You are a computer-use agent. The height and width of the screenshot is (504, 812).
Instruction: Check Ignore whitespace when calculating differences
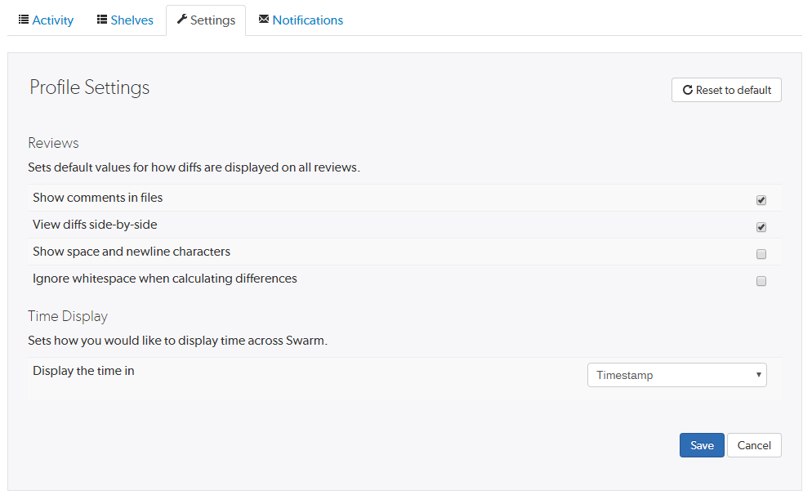761,281
